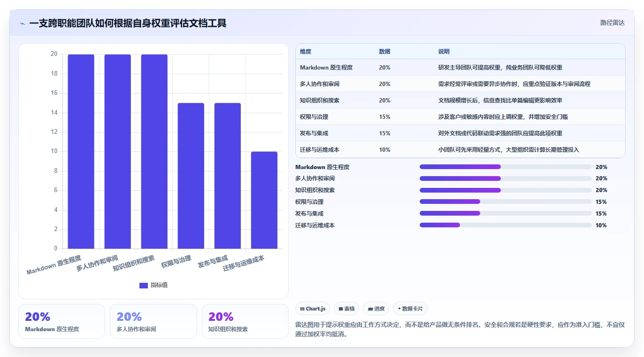Click the description 文档规模增长后

[500, 101]
